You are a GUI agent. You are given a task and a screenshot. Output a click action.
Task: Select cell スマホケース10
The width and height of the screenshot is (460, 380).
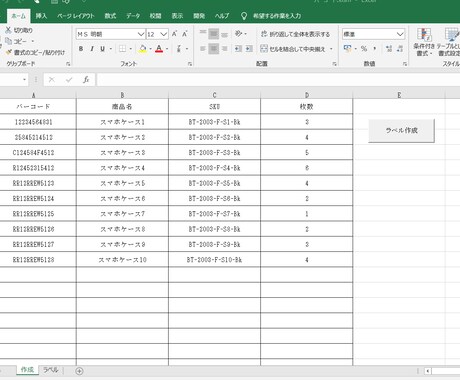122,260
